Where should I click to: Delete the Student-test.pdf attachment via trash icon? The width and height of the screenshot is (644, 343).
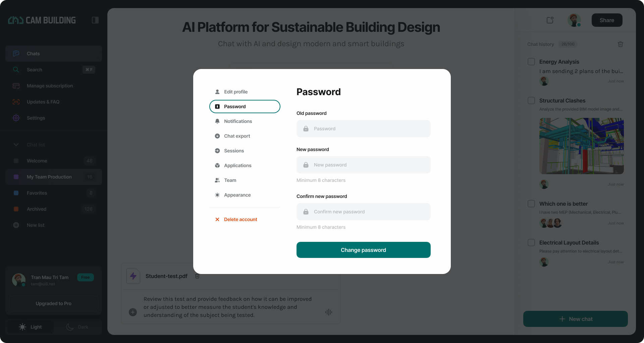coord(197,276)
